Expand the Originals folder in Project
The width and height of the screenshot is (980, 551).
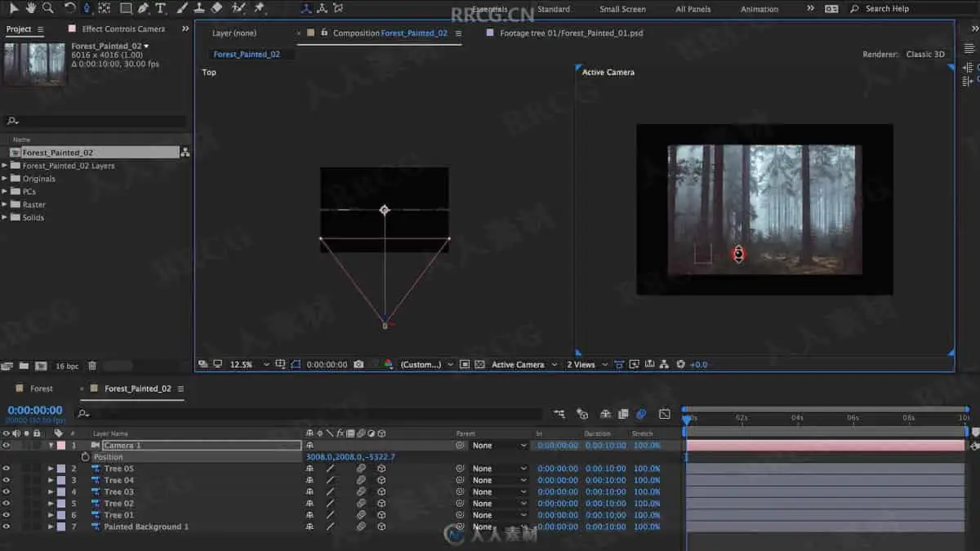tap(5, 179)
